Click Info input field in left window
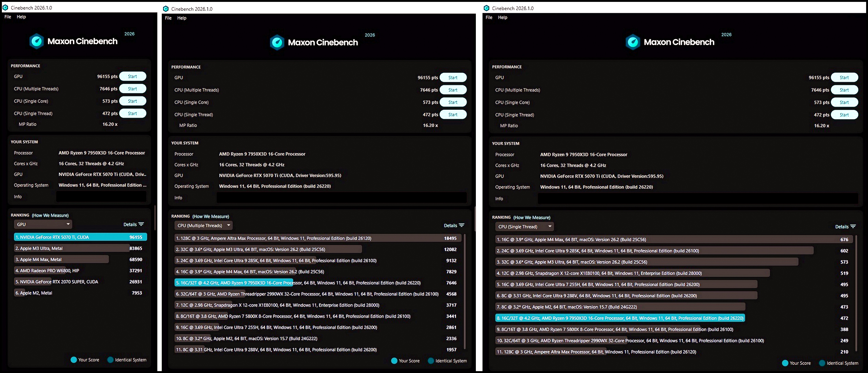Screen dimensions: 868x373 tap(101, 197)
